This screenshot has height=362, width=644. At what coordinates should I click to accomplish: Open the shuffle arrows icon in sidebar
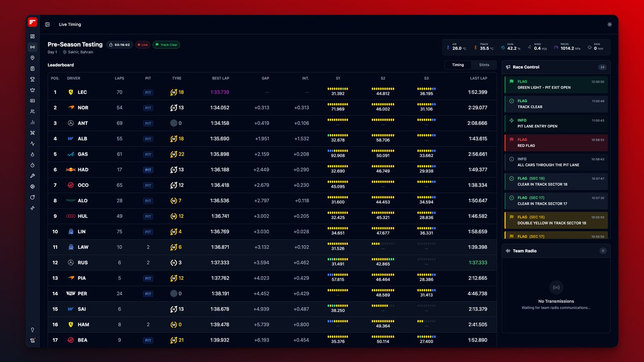tap(33, 208)
